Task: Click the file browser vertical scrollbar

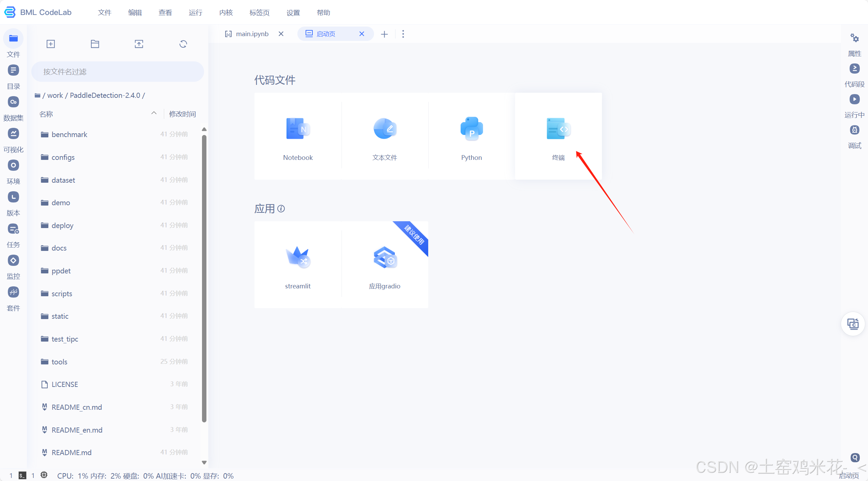Action: click(x=204, y=278)
